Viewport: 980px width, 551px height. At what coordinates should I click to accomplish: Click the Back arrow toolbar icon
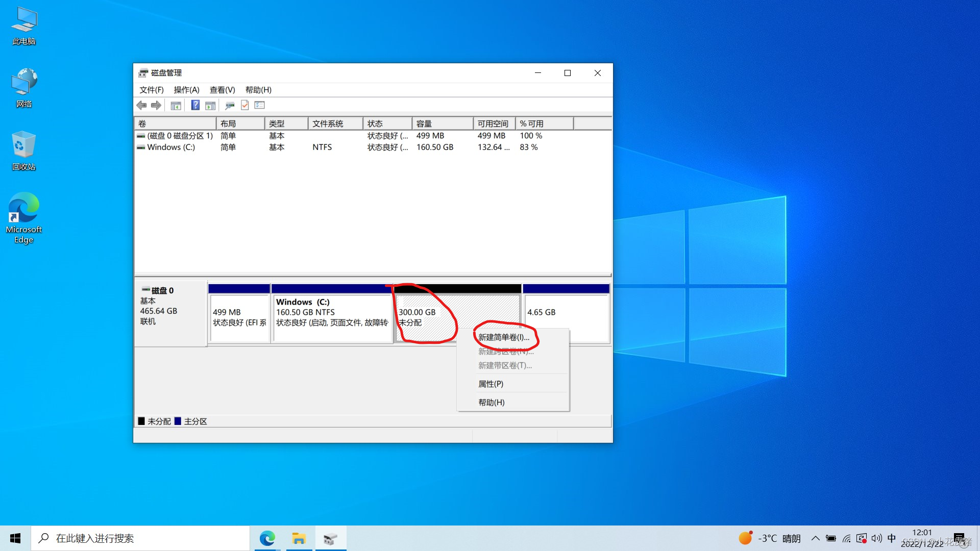click(141, 105)
